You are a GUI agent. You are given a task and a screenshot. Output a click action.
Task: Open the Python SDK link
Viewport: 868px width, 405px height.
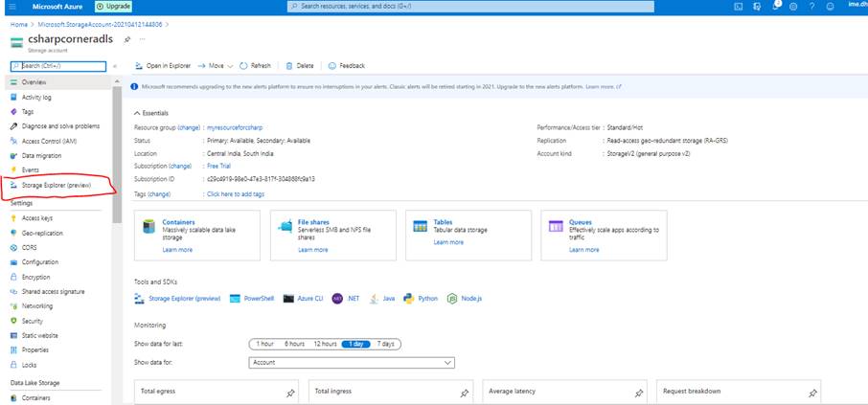(421, 298)
